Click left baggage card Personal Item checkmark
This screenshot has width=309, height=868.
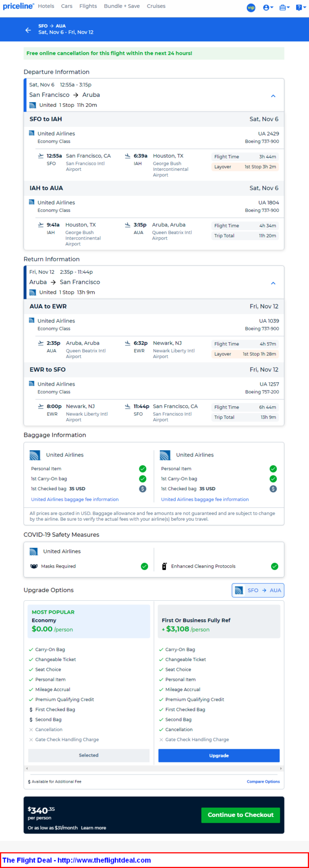point(143,469)
